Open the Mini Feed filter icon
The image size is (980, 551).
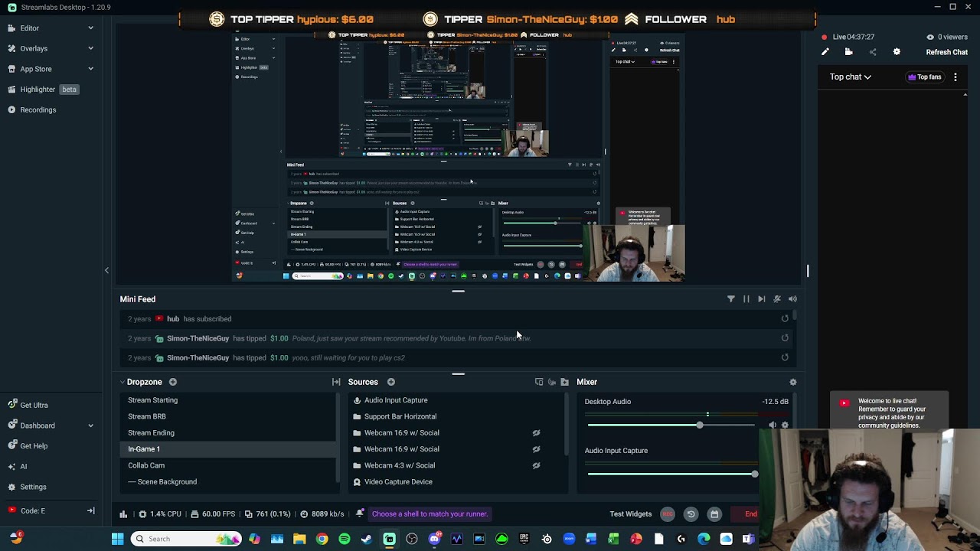[730, 299]
